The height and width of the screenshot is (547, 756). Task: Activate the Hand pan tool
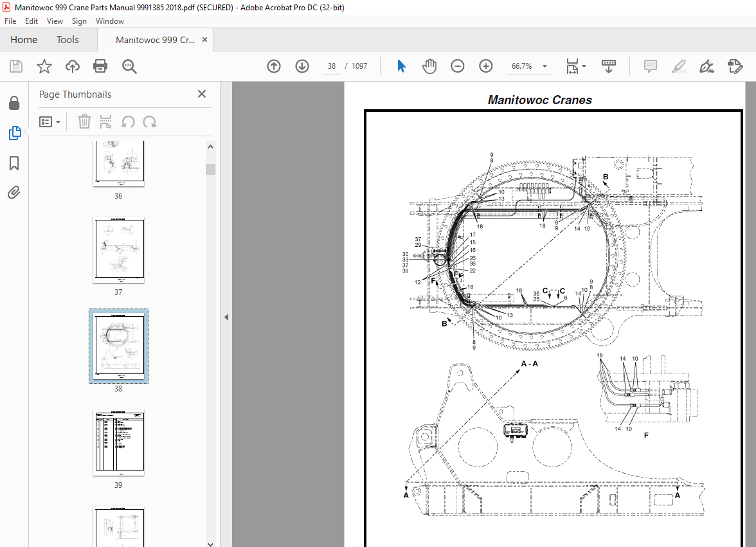coord(429,66)
